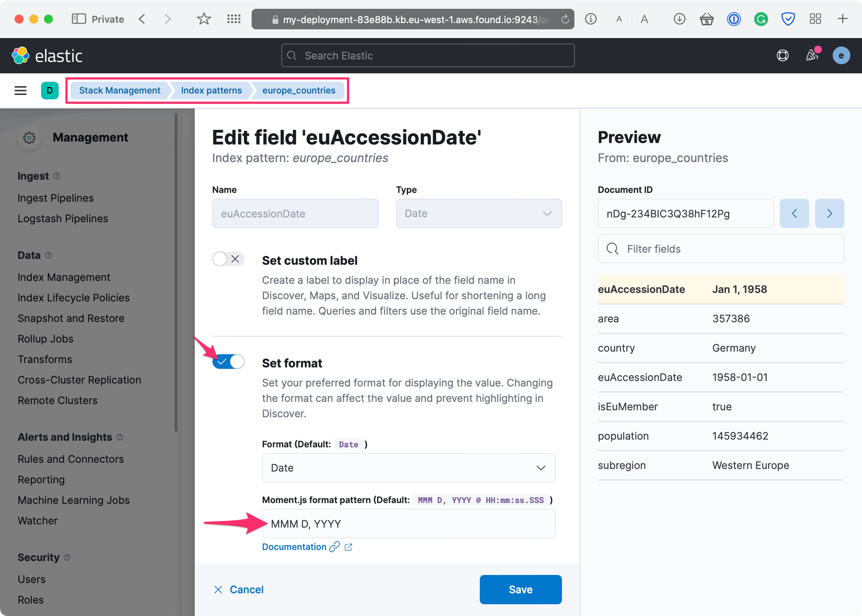This screenshot has width=862, height=616.
Task: Open the Moment.js Documentation link
Action: click(295, 547)
